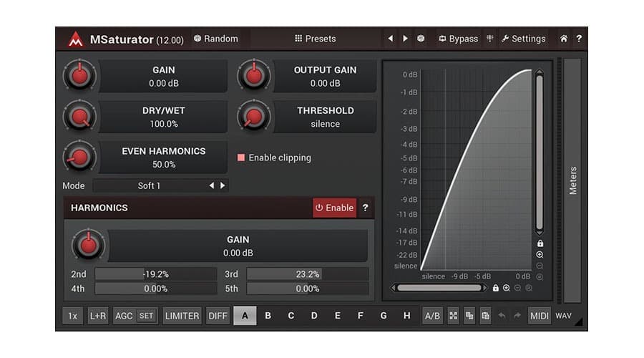Click the redo arrow icon
The height and width of the screenshot is (358, 644).
point(517,316)
